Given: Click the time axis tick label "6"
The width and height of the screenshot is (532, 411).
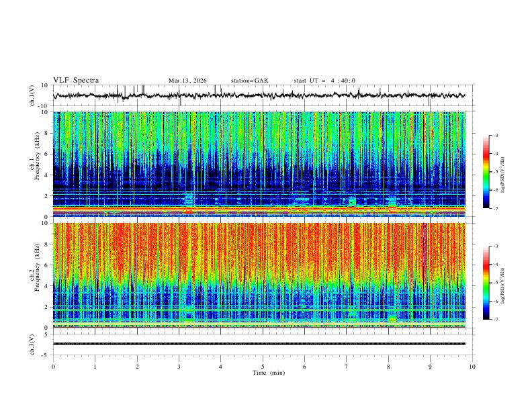Looking at the screenshot, I should click(304, 367).
